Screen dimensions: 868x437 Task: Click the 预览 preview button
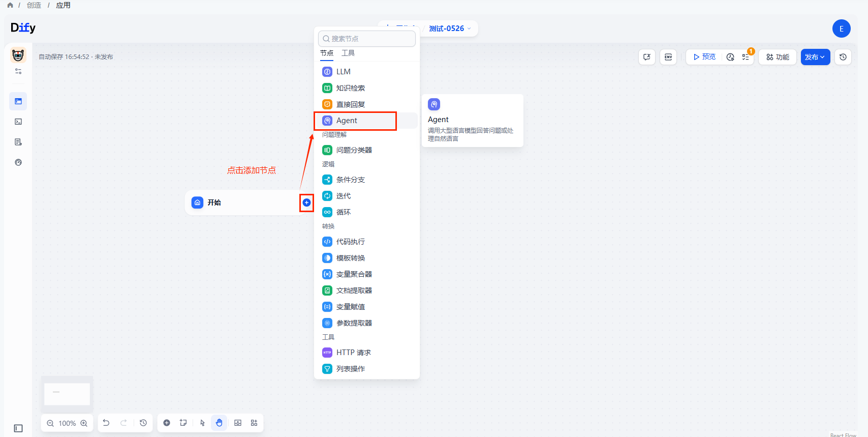[704, 57]
